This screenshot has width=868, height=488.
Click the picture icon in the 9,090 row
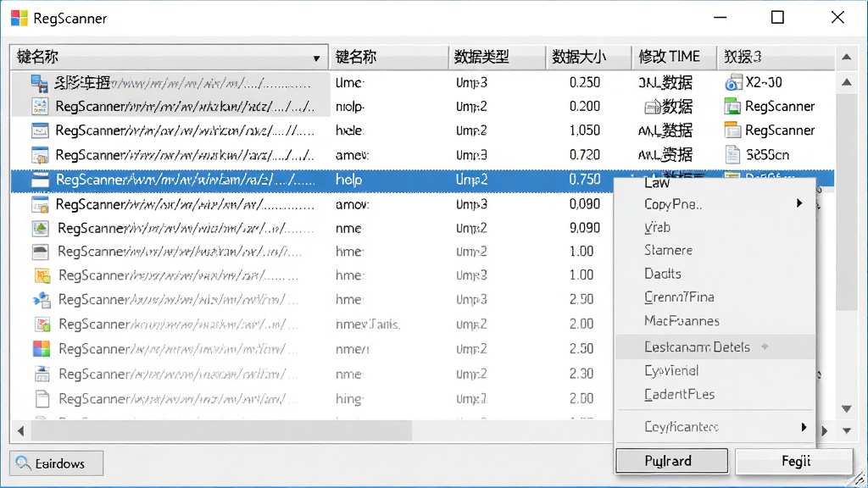point(41,228)
